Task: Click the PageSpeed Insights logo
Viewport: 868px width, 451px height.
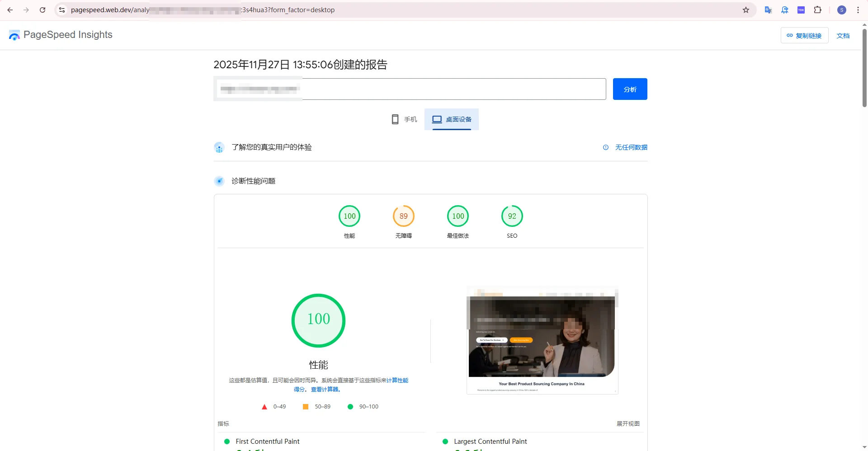Action: coord(14,35)
